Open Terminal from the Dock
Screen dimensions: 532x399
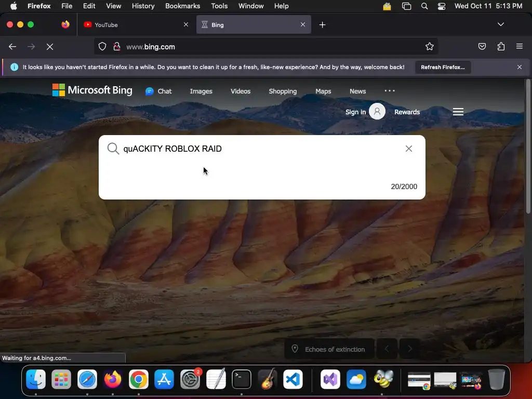click(x=242, y=379)
